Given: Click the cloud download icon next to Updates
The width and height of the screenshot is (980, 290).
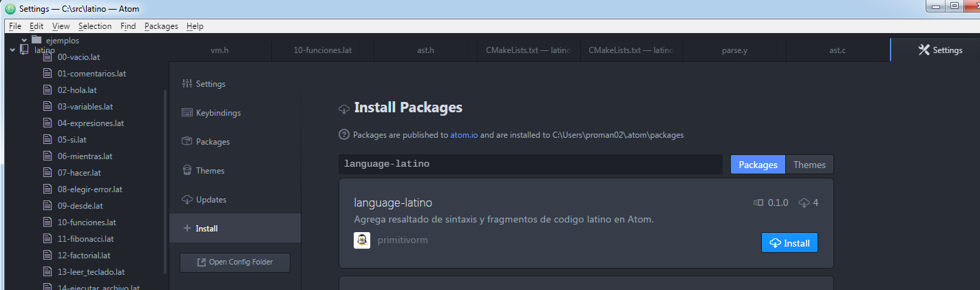Looking at the screenshot, I should click(187, 199).
